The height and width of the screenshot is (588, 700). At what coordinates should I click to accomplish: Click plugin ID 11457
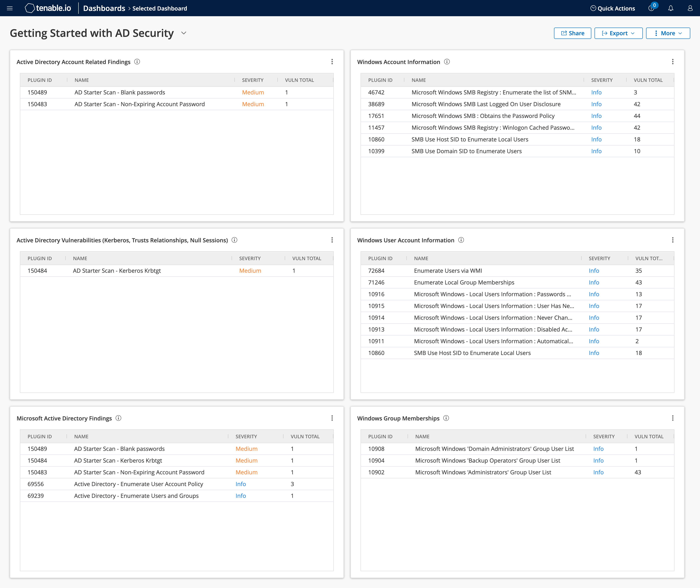pos(376,128)
